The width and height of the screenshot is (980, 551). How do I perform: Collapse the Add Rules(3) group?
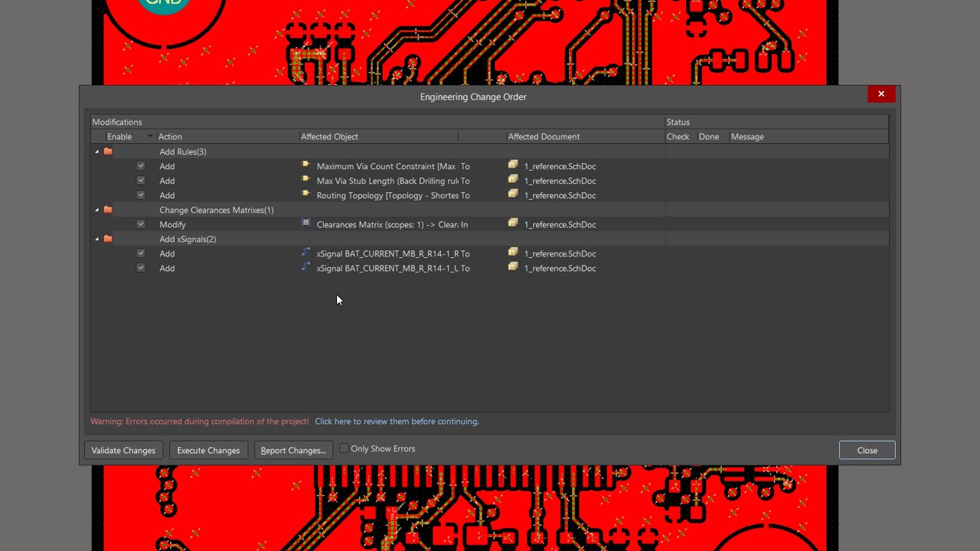tap(97, 152)
